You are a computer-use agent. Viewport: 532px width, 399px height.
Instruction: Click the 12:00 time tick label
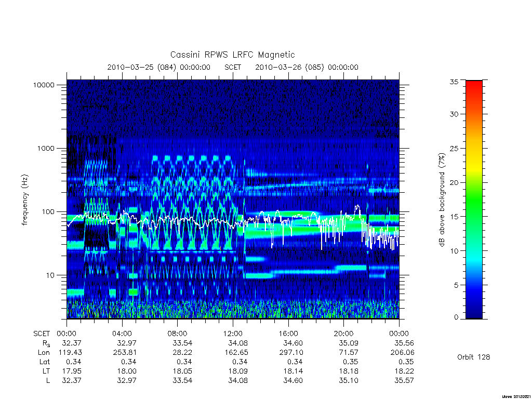(x=233, y=334)
